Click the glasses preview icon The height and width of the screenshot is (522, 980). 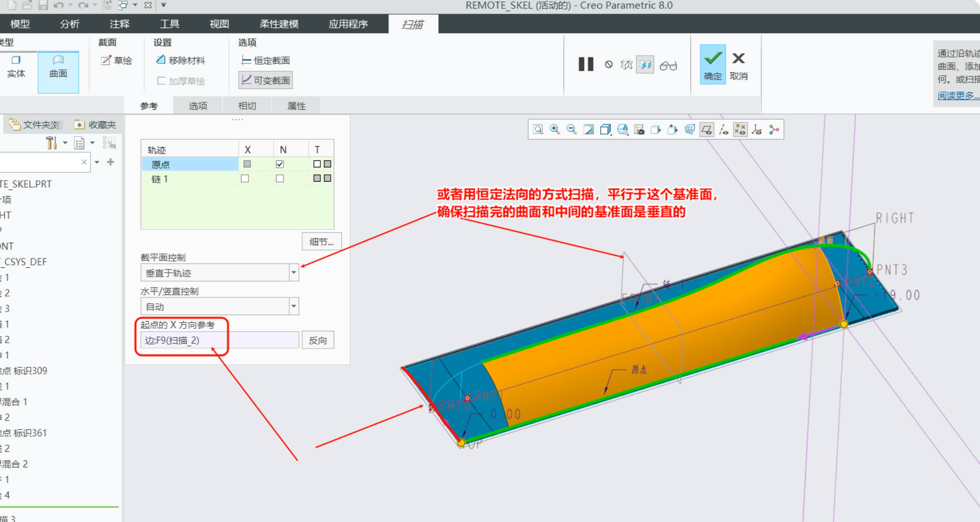coord(668,65)
